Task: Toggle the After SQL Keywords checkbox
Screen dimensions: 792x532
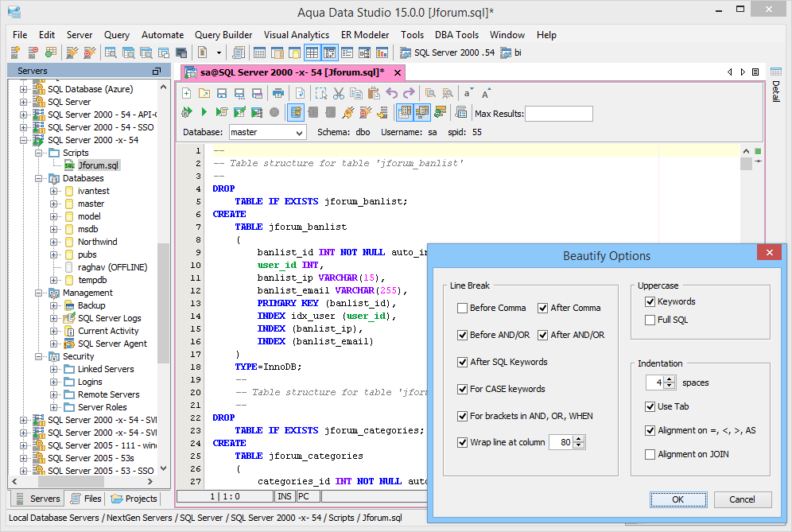Action: coord(462,363)
